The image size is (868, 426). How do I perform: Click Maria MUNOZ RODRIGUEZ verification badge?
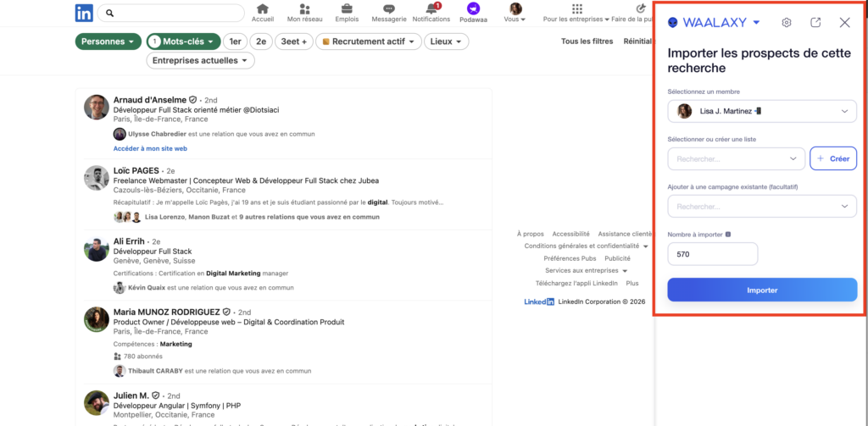tap(226, 312)
